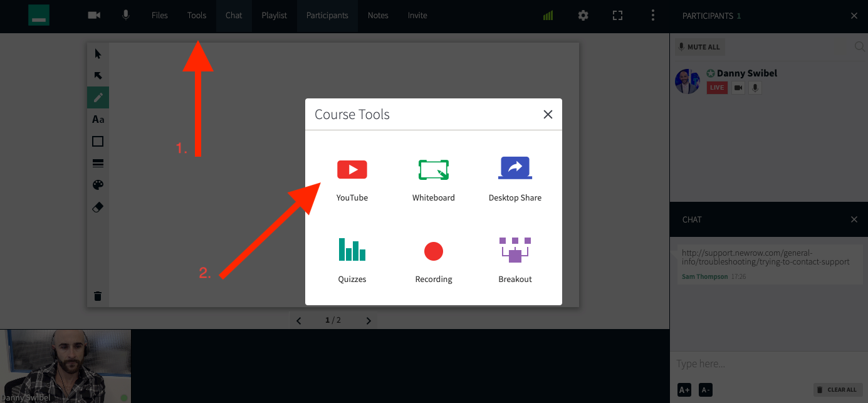Click Danny Swibel's webcam video thumbnail

click(x=66, y=366)
